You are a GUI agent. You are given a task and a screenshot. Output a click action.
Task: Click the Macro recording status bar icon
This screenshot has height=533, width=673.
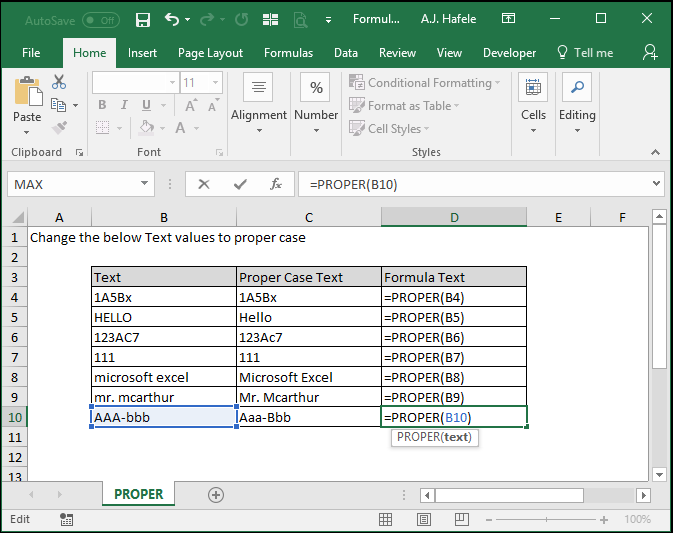tap(66, 519)
